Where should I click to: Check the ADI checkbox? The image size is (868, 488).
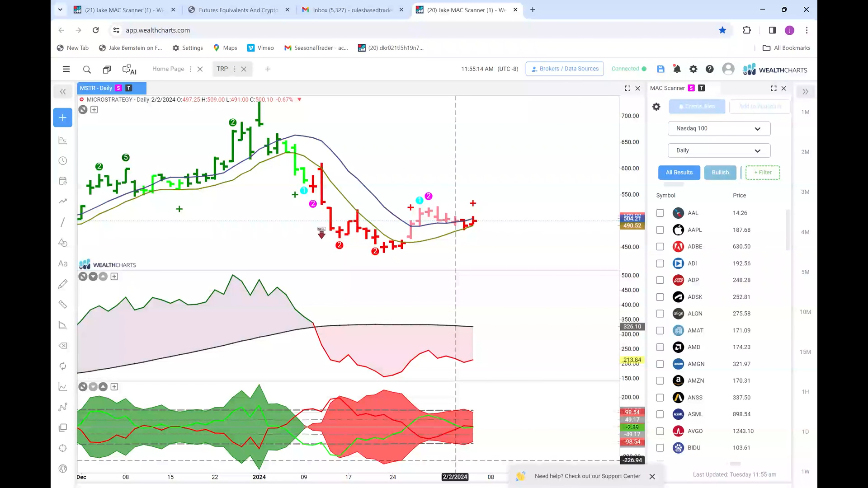[x=660, y=263]
